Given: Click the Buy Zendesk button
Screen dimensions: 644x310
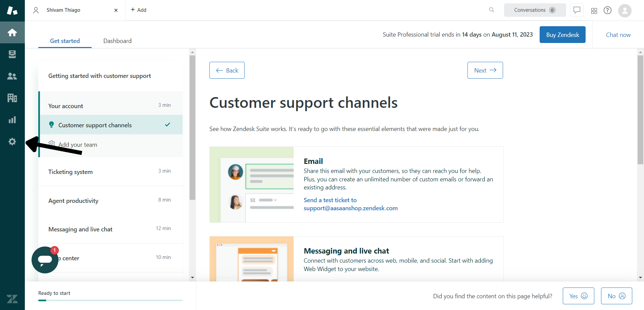Looking at the screenshot, I should click(562, 35).
